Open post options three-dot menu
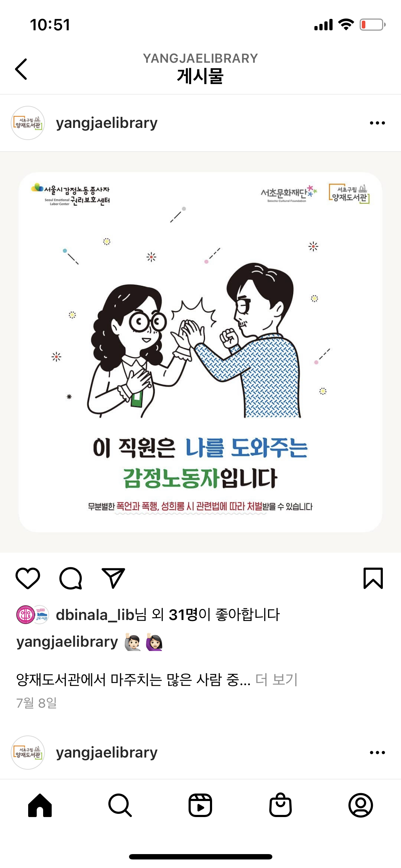Image resolution: width=401 pixels, height=868 pixels. tap(377, 123)
